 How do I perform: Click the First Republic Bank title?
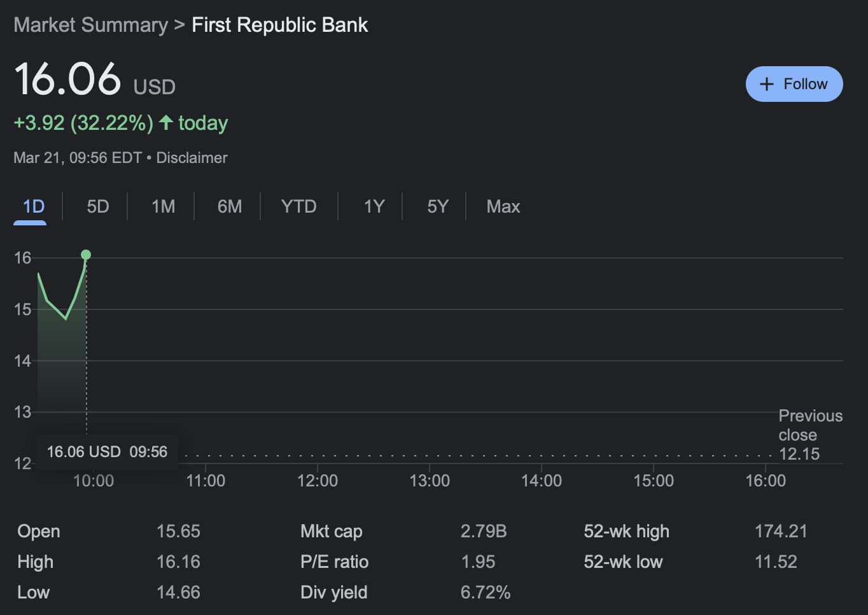point(279,25)
